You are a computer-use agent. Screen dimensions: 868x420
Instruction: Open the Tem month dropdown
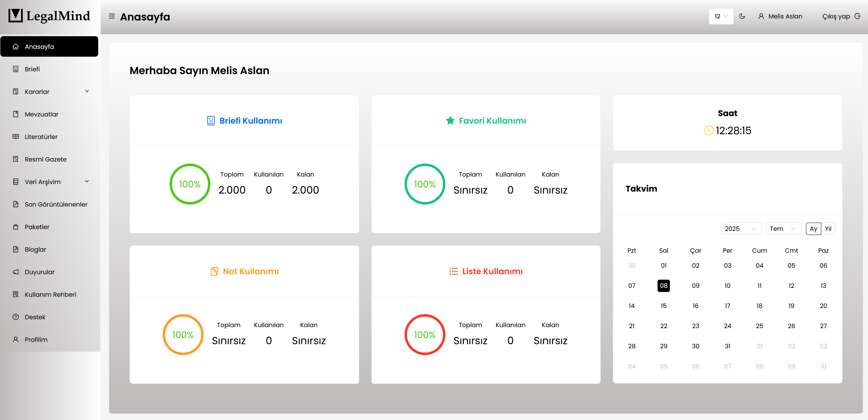[783, 229]
